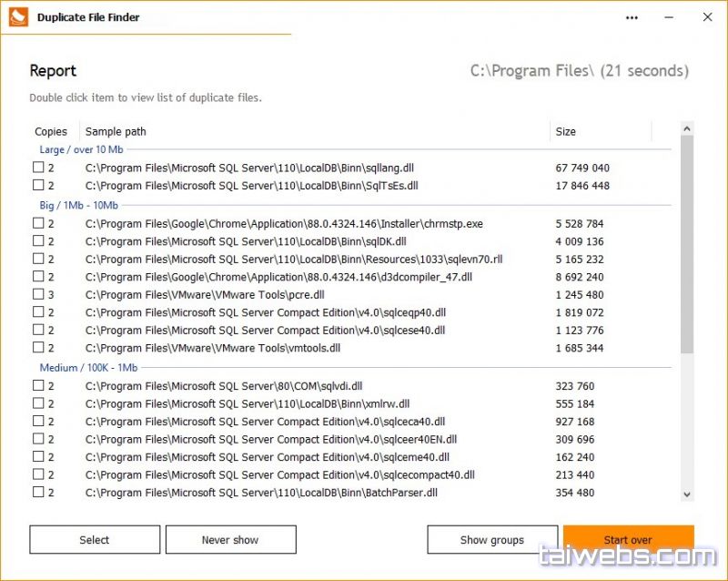The height and width of the screenshot is (581, 728).
Task: Sort list by Sample path column header
Action: (116, 132)
